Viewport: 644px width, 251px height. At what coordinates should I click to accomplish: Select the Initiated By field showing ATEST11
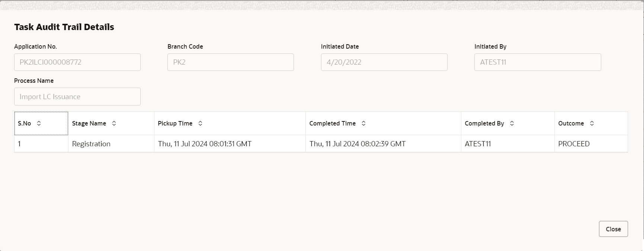coord(537,62)
